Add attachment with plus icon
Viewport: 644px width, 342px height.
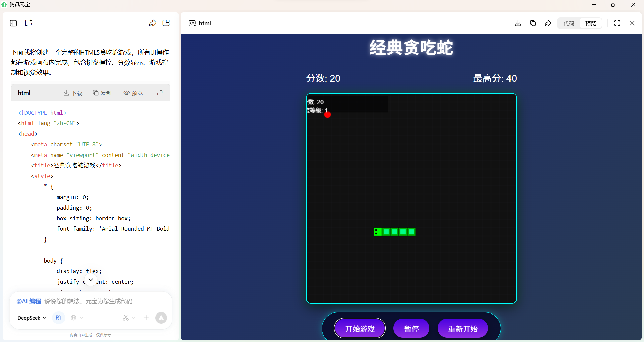146,318
